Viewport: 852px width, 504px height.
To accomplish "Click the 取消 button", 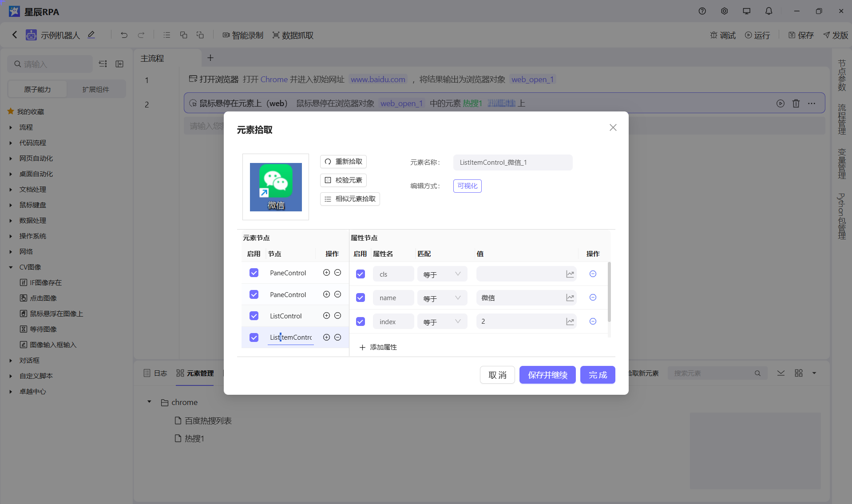I will (497, 375).
